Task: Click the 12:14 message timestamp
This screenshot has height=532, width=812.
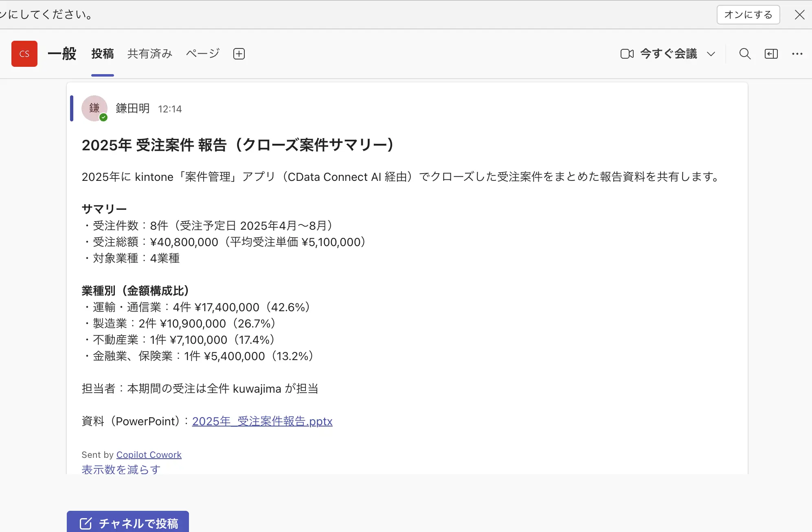Action: (170, 109)
